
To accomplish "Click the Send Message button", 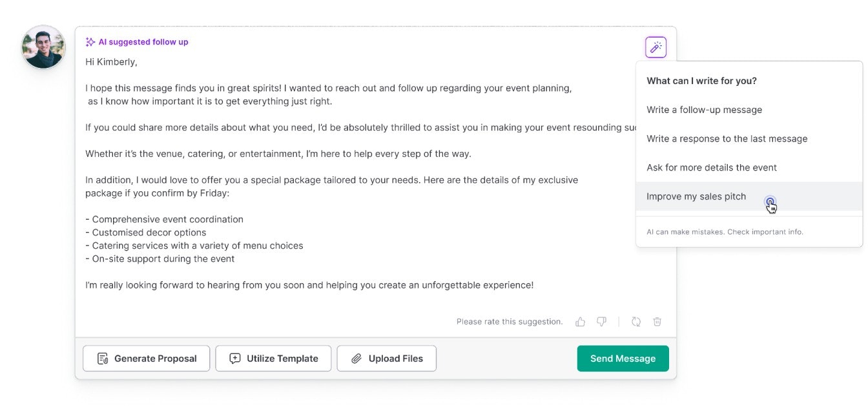I will click(622, 358).
